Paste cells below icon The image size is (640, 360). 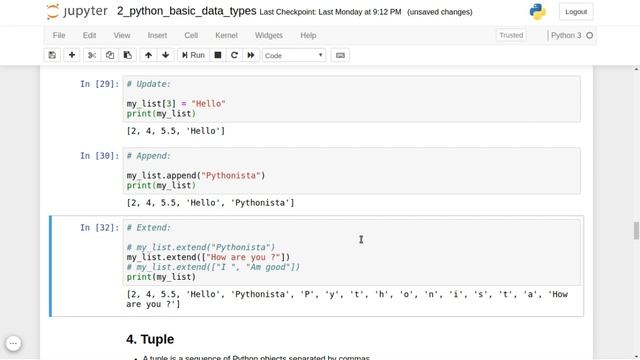pyautogui.click(x=128, y=55)
